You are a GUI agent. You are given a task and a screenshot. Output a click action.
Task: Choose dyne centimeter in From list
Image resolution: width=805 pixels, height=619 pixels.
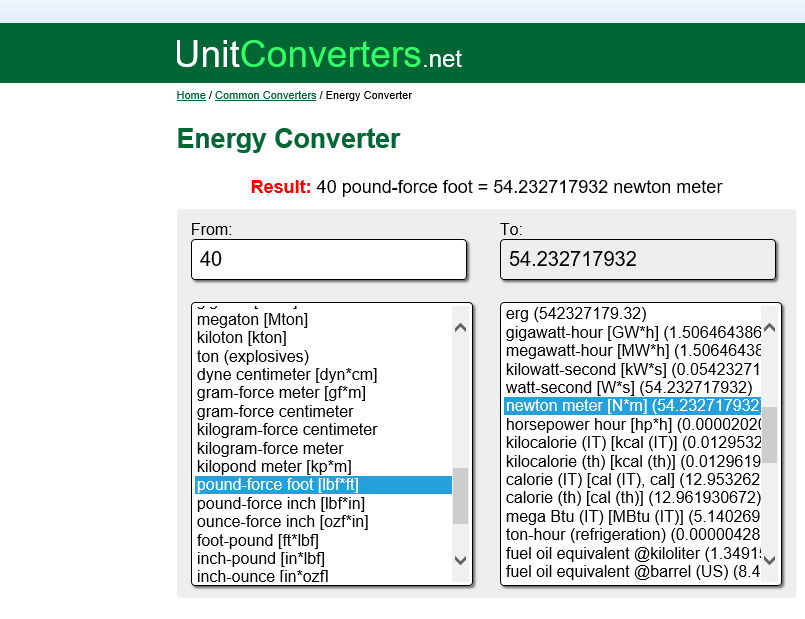coord(287,375)
